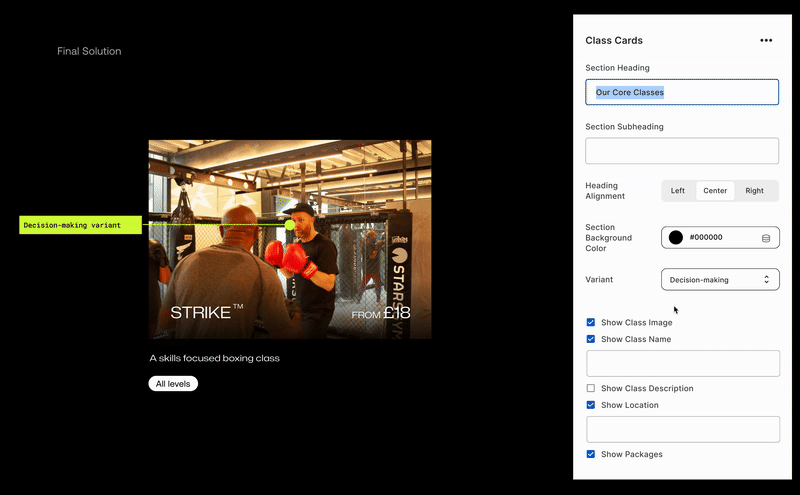The width and height of the screenshot is (800, 495).
Task: Click the All levels tag
Action: [x=173, y=384]
